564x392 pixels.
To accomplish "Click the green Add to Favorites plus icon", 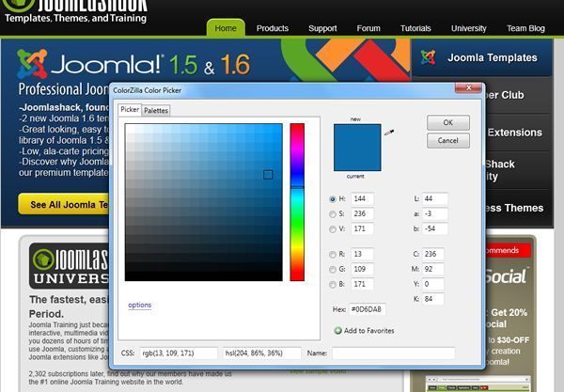I will (x=337, y=331).
